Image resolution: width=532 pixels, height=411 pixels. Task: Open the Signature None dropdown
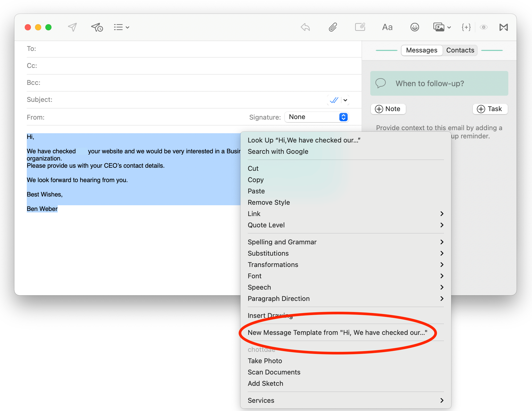pyautogui.click(x=317, y=117)
